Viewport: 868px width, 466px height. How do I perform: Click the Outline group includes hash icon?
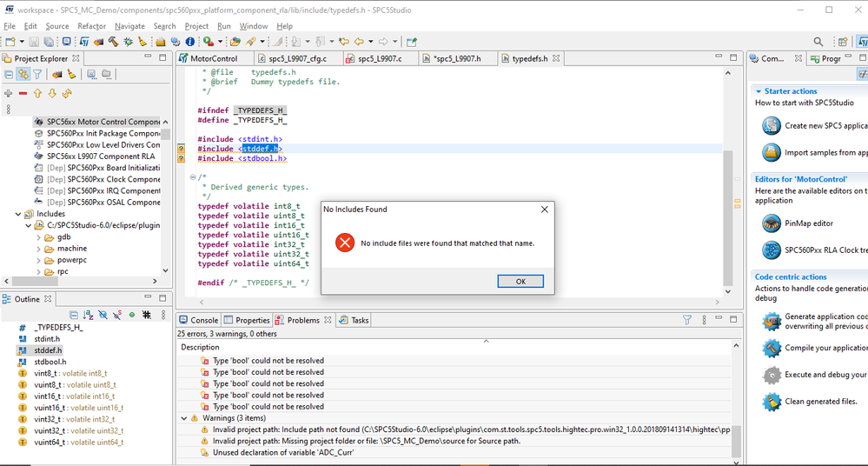point(147,315)
